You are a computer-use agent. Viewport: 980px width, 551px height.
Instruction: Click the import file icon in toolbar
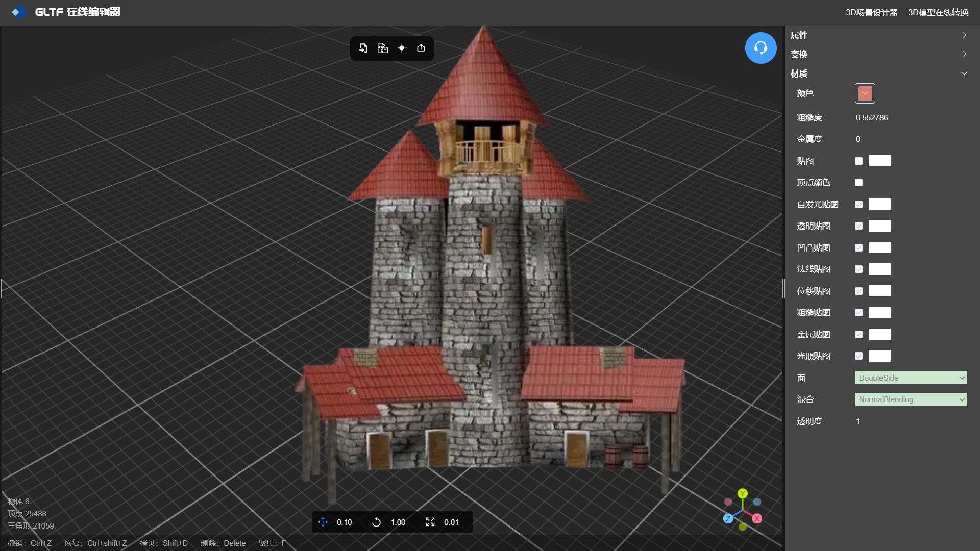(363, 48)
